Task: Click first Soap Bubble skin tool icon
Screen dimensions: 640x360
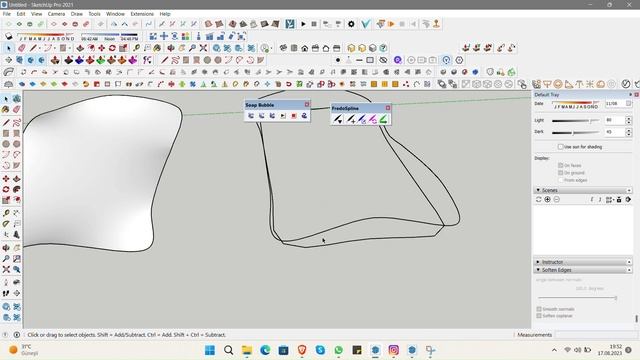Action: 251,116
